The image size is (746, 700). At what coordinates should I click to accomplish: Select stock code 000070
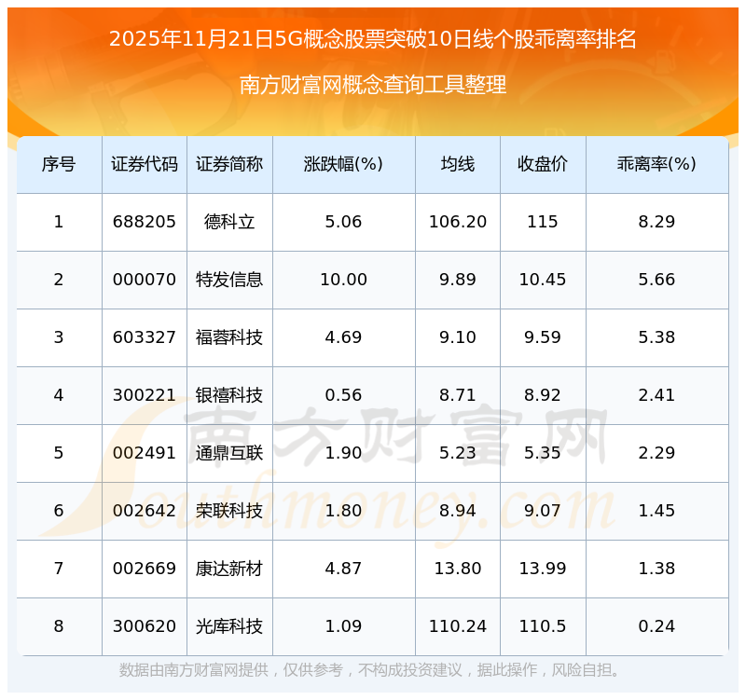[x=145, y=280]
